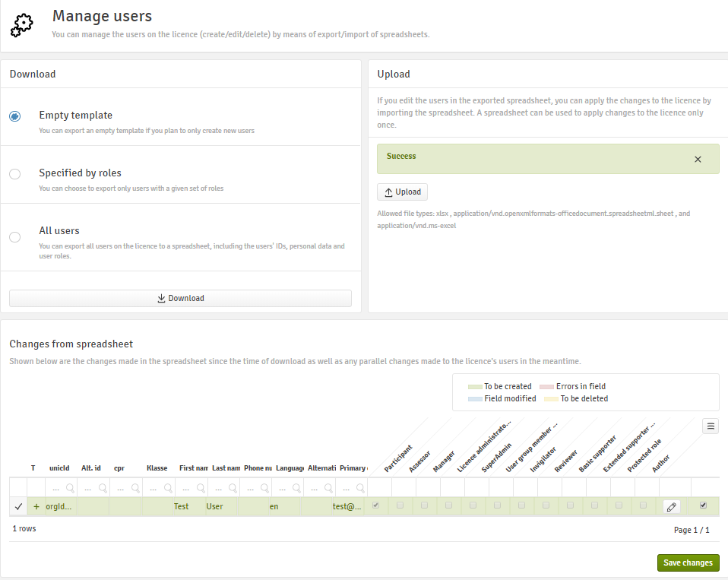Click the green Save changes button
Viewport: 728px width, 580px height.
click(x=688, y=563)
